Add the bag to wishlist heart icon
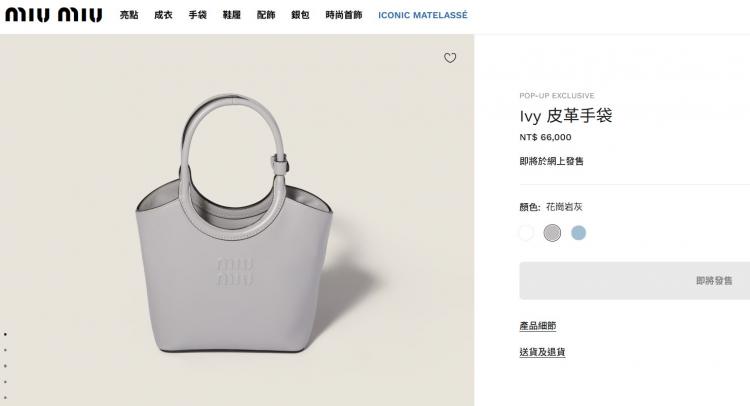Screen dimensions: 750x406 (x=450, y=58)
